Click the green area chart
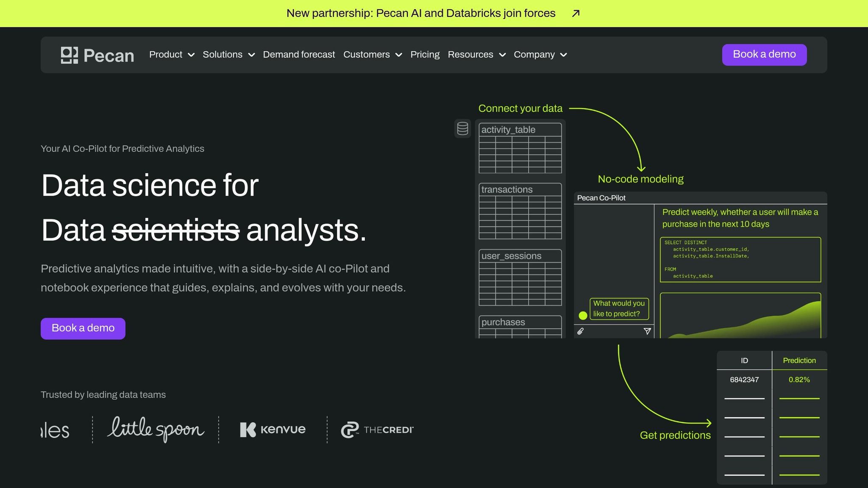The image size is (868, 488). coord(740,316)
